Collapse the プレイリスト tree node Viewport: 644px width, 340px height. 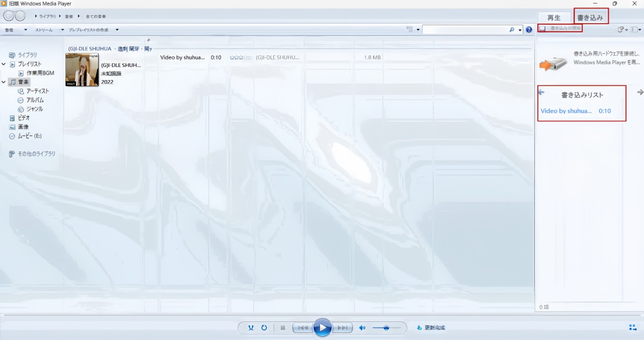pos(4,64)
